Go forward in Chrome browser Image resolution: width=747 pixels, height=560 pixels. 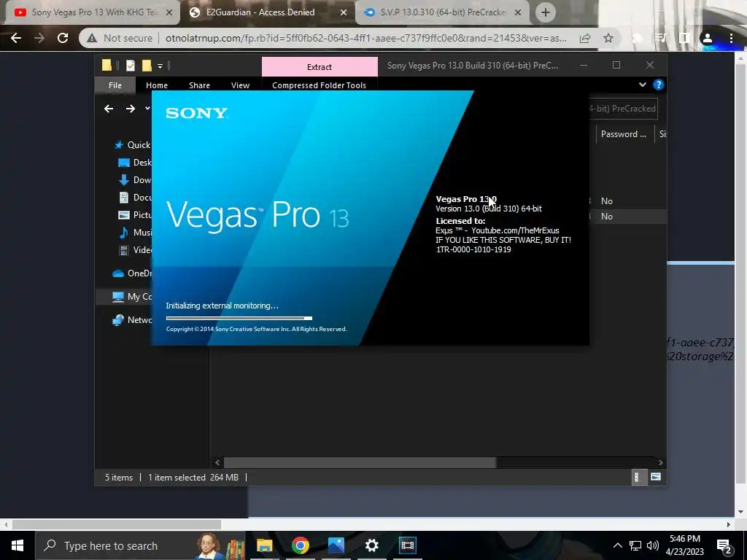[39, 38]
